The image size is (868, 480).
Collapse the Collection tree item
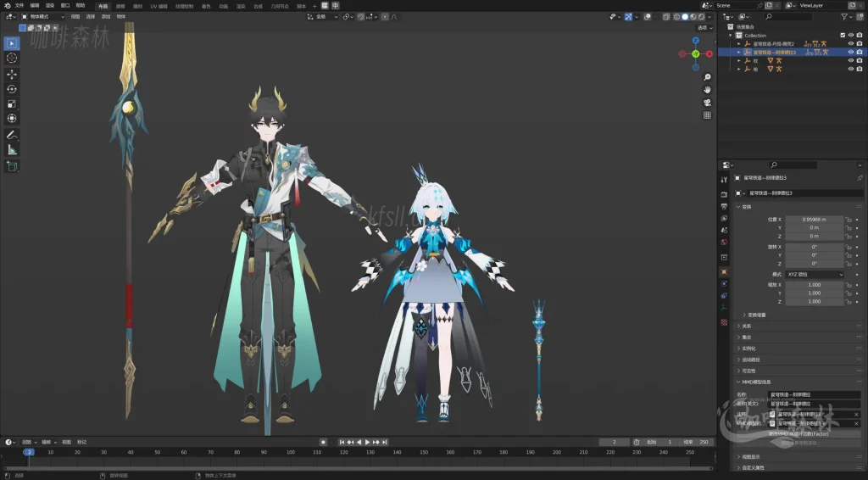pyautogui.click(x=731, y=36)
